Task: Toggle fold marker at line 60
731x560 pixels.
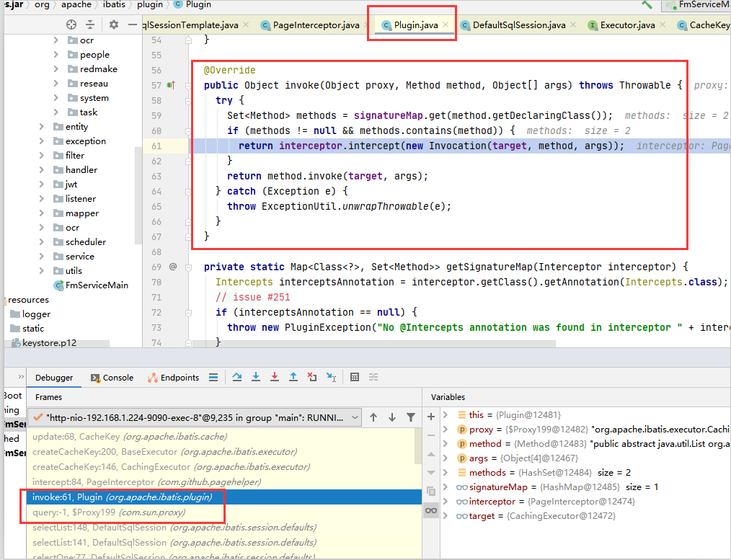Action: pos(188,131)
